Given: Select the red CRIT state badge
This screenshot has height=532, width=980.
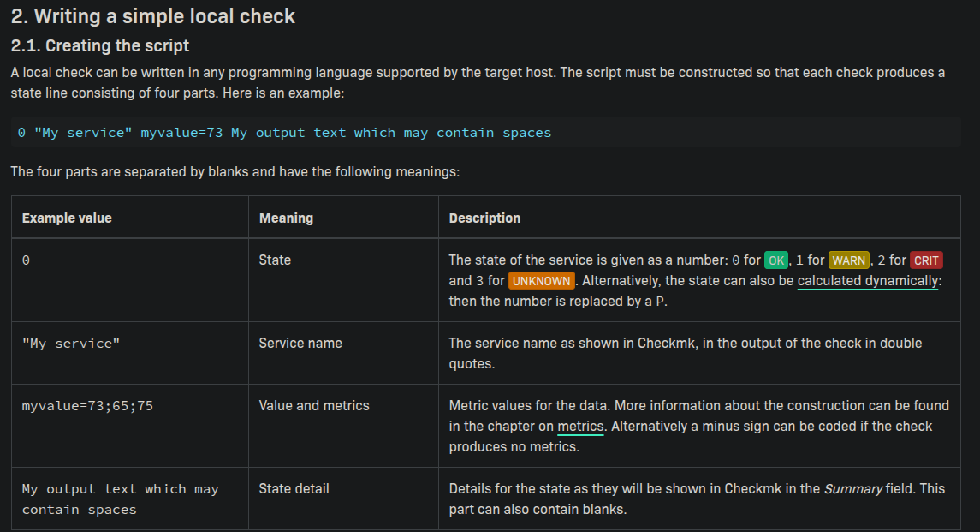Looking at the screenshot, I should 926,260.
